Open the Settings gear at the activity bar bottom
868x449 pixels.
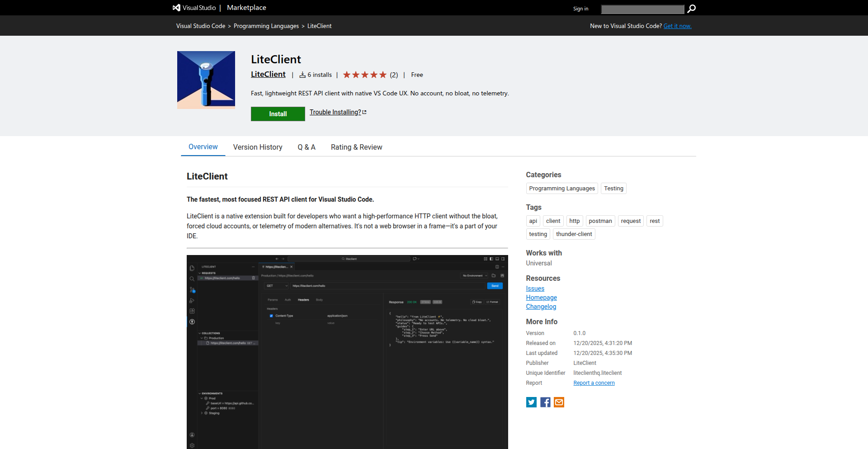(x=192, y=445)
